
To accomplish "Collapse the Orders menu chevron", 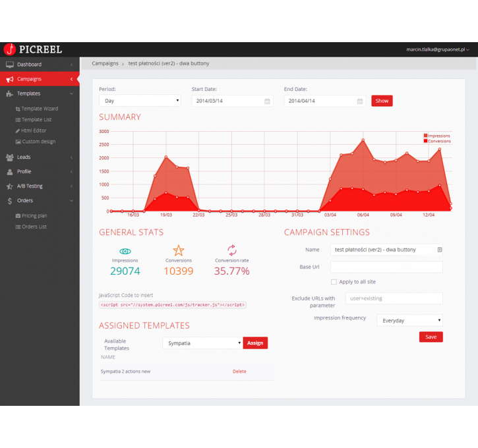I will point(71,201).
